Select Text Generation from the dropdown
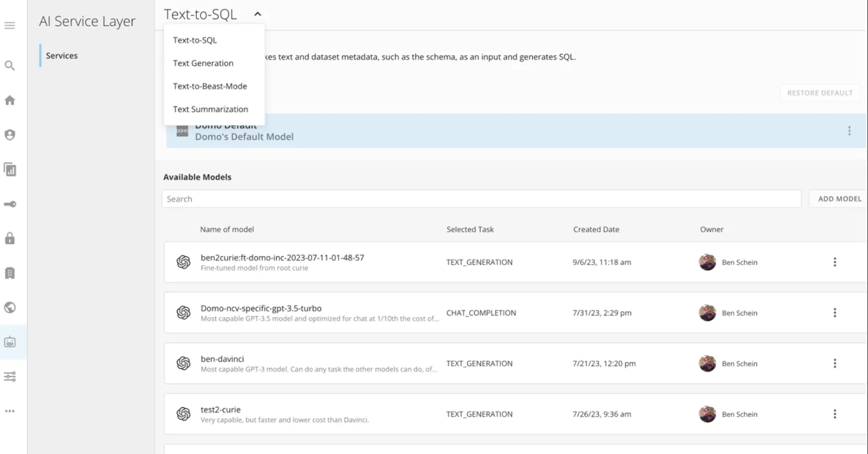868x454 pixels. coord(203,63)
